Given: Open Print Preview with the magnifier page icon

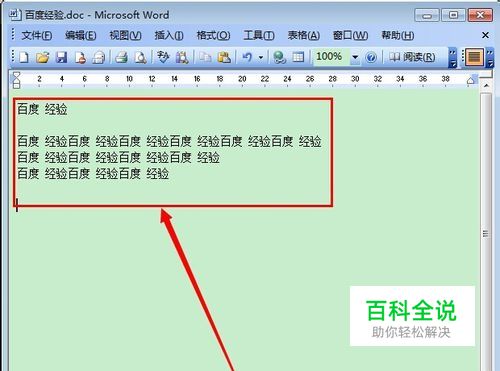Looking at the screenshot, I should coord(140,57).
